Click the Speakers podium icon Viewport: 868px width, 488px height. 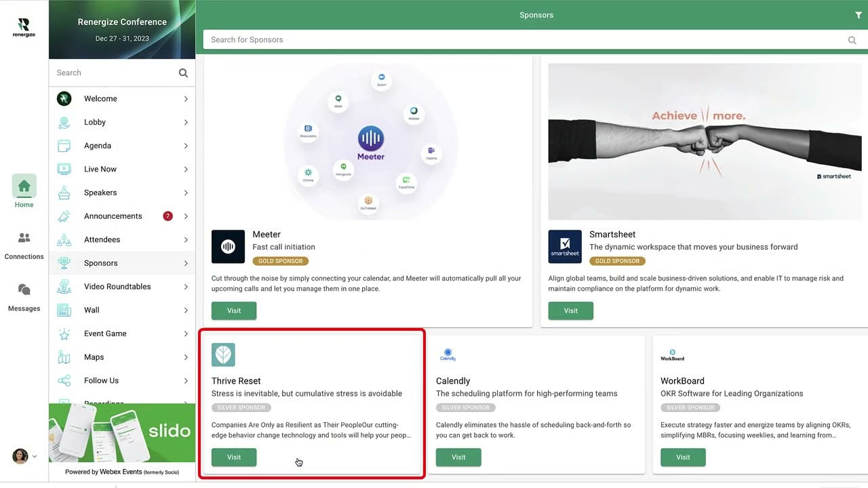pos(64,192)
